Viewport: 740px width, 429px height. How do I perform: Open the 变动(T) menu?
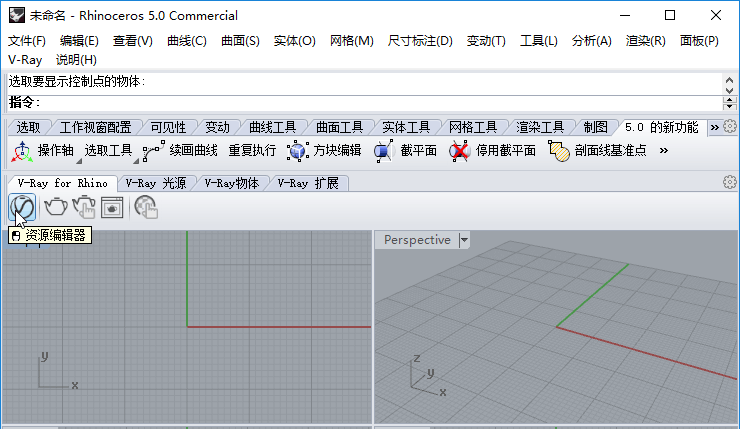pyautogui.click(x=486, y=41)
